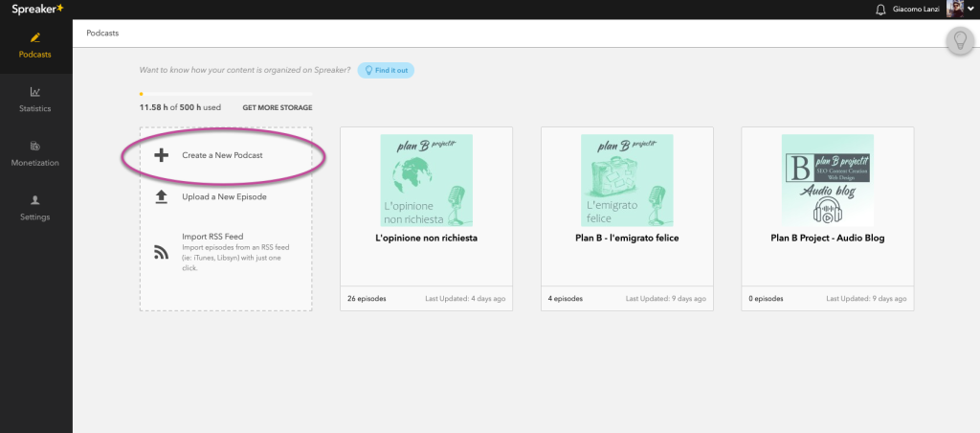Select the Podcasts label in the sidebar
The image size is (980, 433).
tap(35, 55)
